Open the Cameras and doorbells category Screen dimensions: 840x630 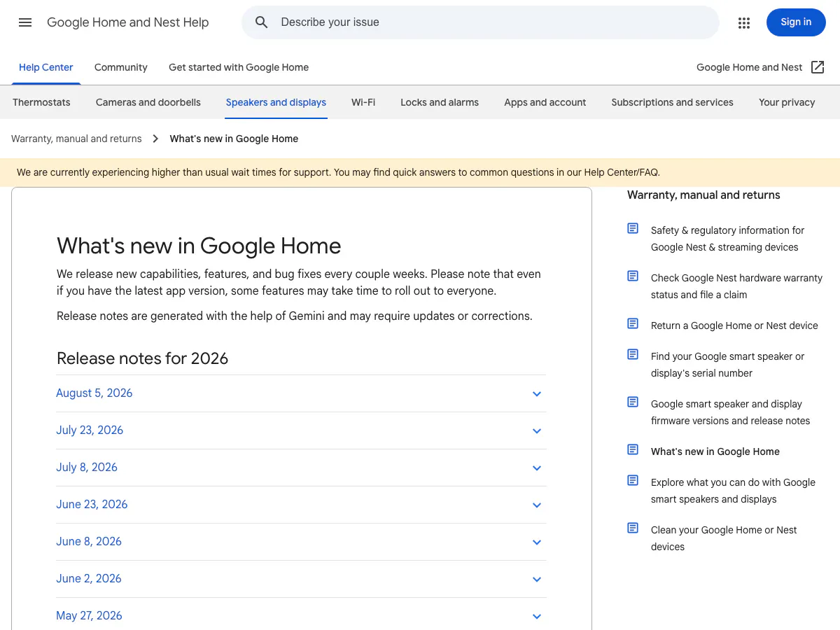coord(148,102)
